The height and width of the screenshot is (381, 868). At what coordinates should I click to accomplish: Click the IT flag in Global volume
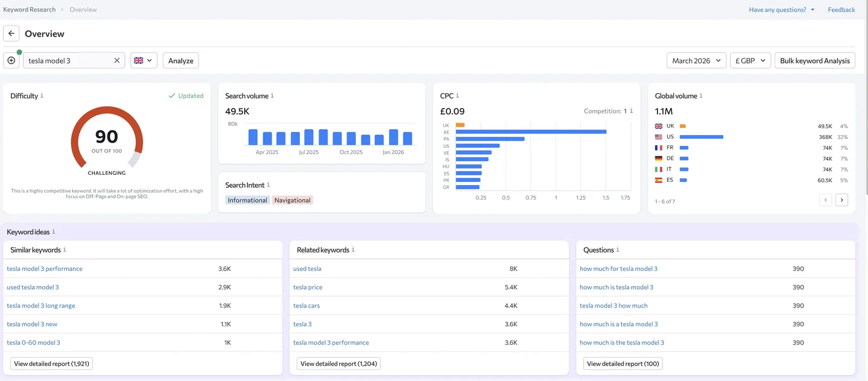click(x=659, y=169)
